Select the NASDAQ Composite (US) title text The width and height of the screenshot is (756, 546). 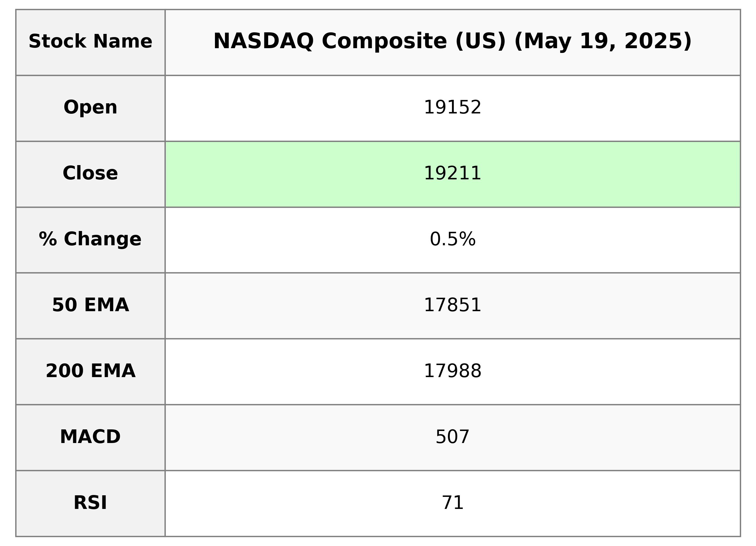(359, 42)
